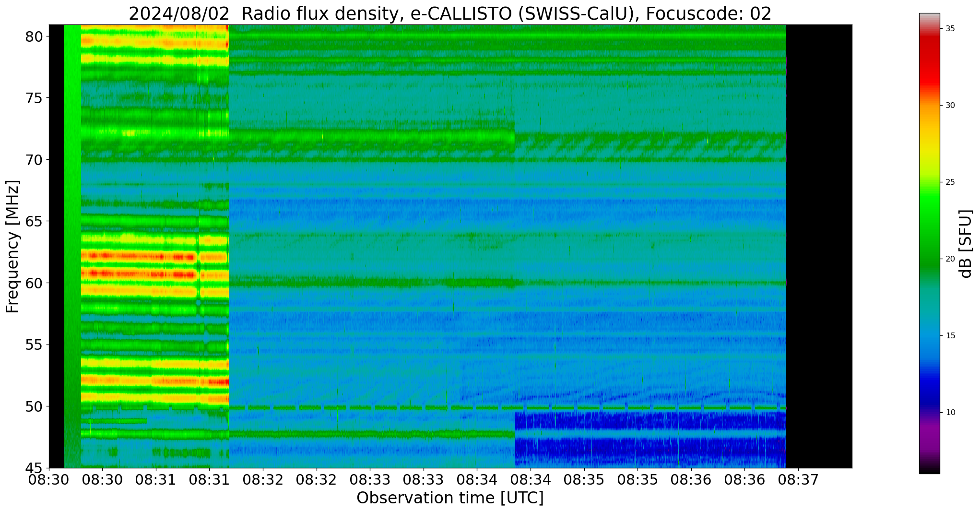This screenshot has width=980, height=512.
Task: Click the 20 tick on the colorbar
Action: 950,259
